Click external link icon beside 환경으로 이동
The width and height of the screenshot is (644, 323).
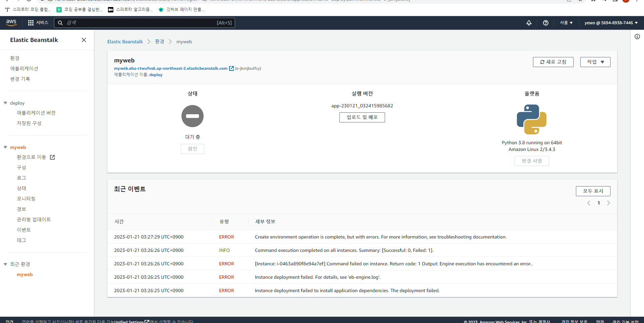click(x=52, y=157)
